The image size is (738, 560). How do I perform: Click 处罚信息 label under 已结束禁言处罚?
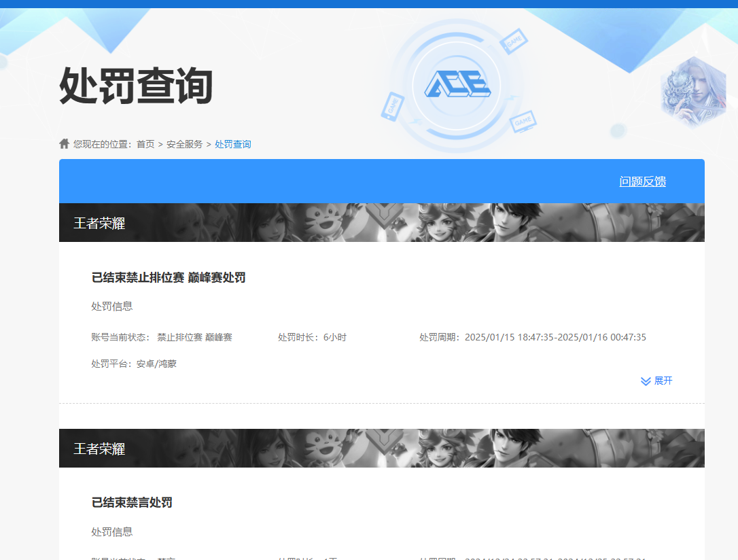click(x=112, y=531)
